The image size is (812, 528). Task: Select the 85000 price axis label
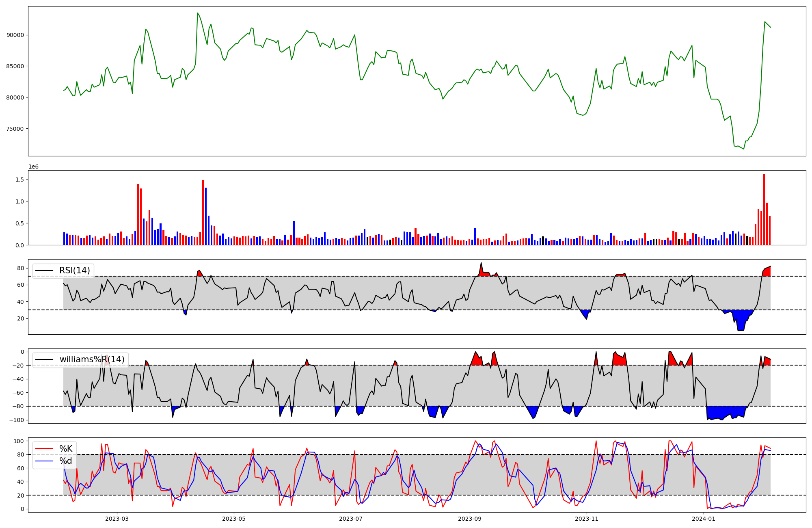[x=15, y=66]
